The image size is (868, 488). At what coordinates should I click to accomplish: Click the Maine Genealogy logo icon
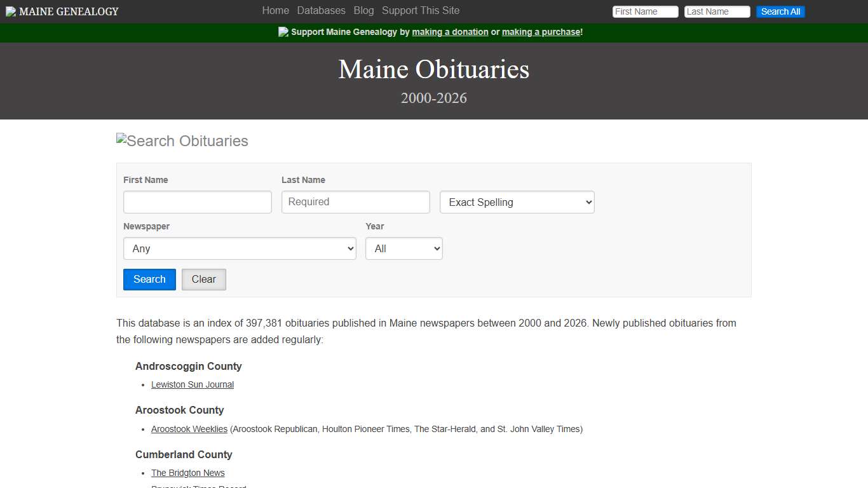(x=11, y=10)
